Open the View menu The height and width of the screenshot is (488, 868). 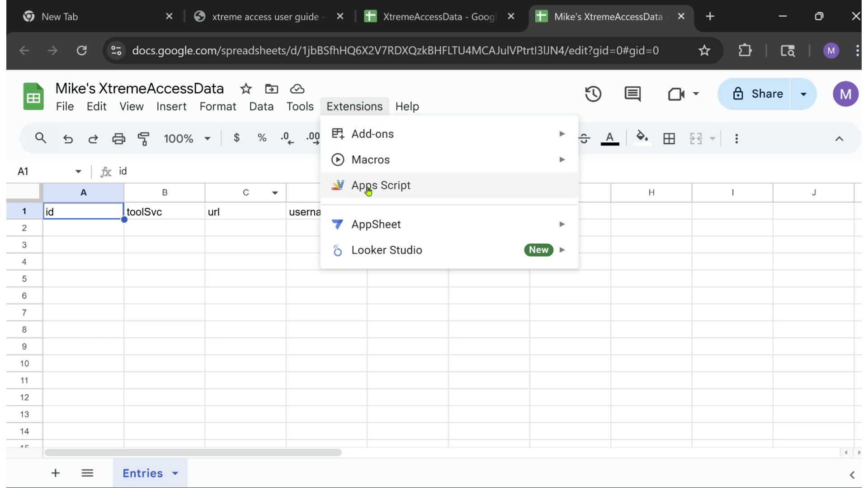pyautogui.click(x=131, y=106)
